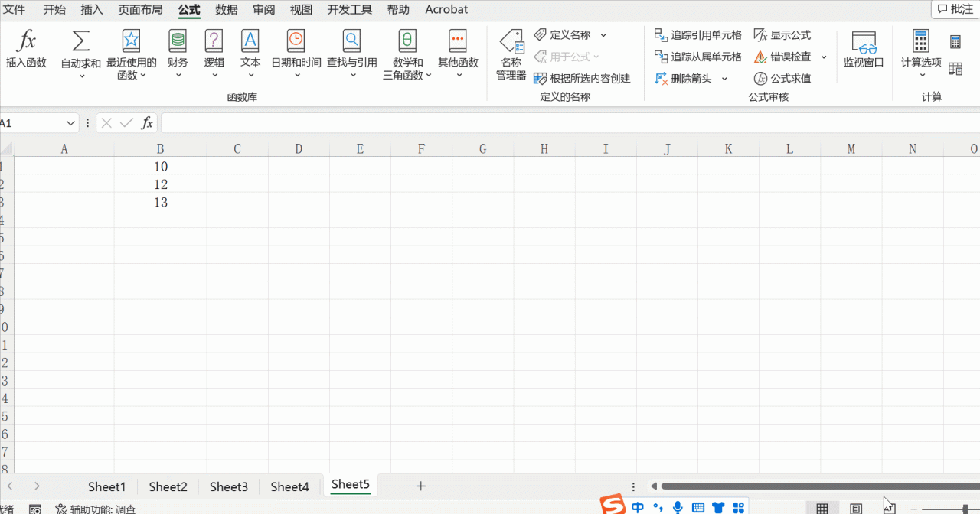Open Calculation Options (计算选项)
The height and width of the screenshot is (514, 980).
click(x=921, y=54)
